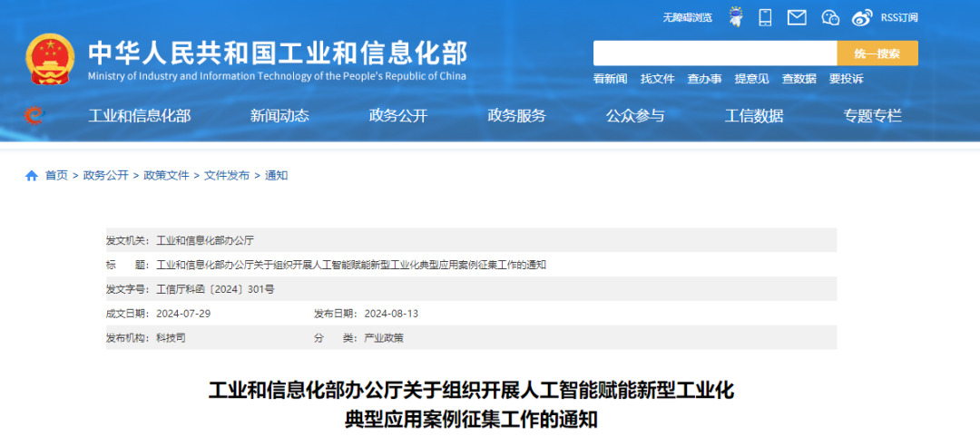Click the English ministry name subtitle
This screenshot has width=980, height=446.
point(277,76)
